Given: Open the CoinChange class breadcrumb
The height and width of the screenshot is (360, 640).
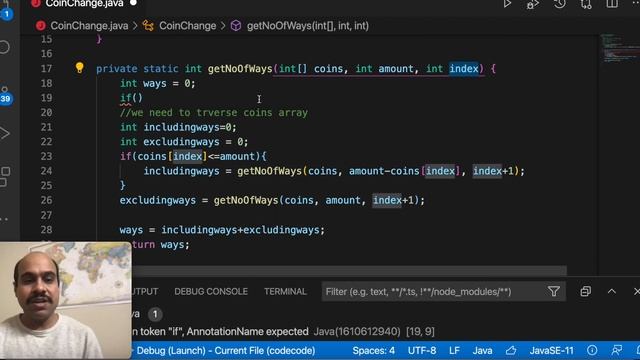Looking at the screenshot, I should click(187, 26).
